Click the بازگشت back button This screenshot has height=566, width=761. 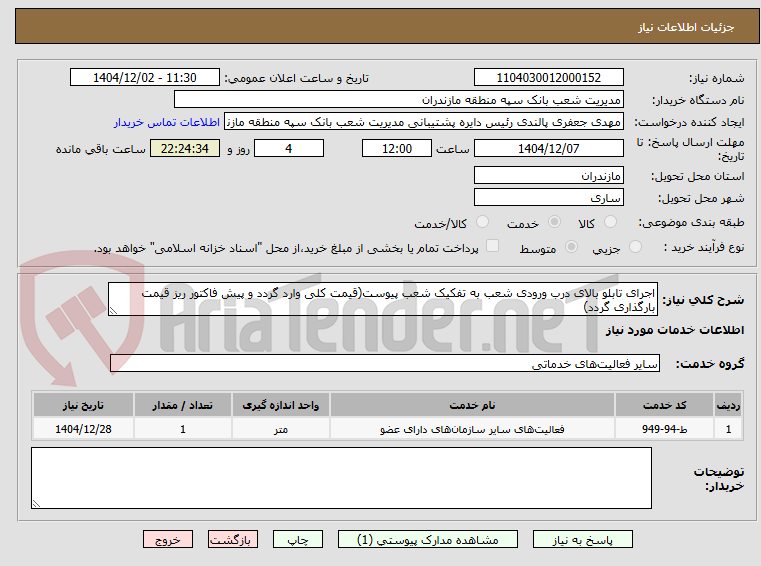pos(232,539)
